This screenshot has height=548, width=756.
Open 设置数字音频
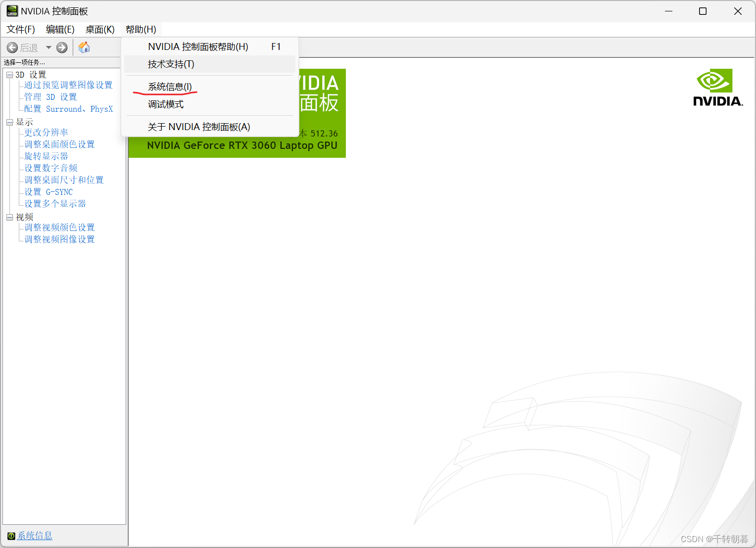click(x=50, y=168)
